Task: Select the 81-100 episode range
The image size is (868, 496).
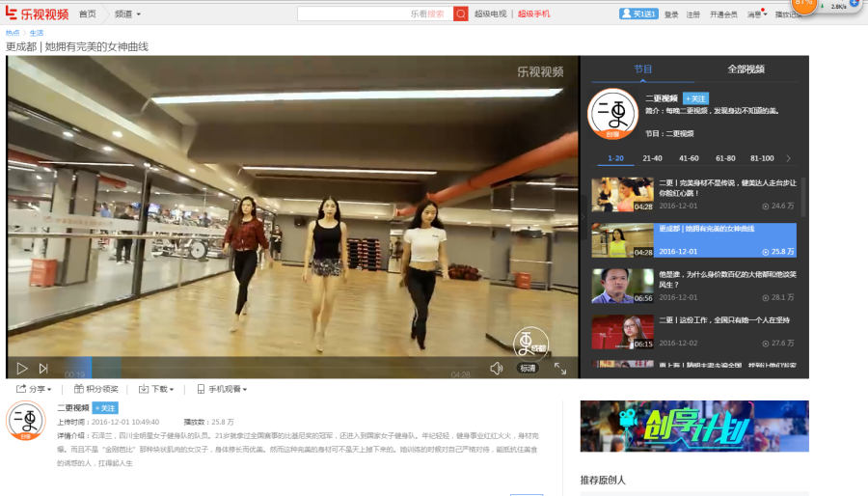Action: [x=762, y=158]
